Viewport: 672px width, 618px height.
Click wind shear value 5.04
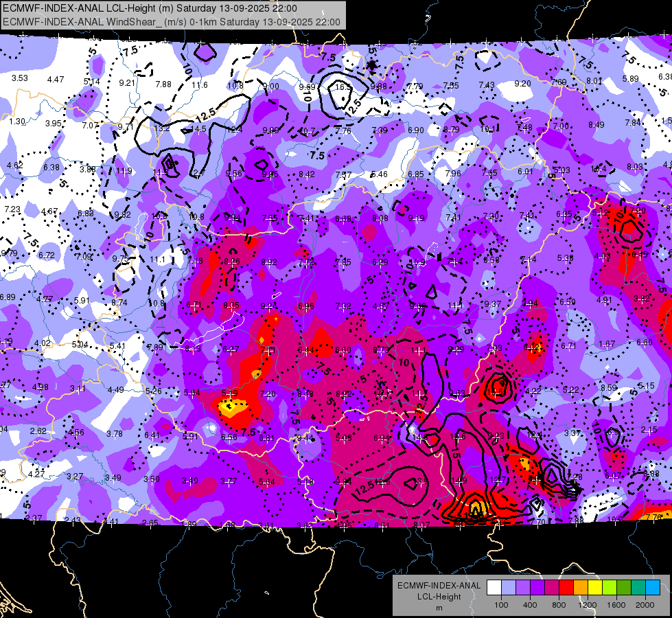point(80,345)
